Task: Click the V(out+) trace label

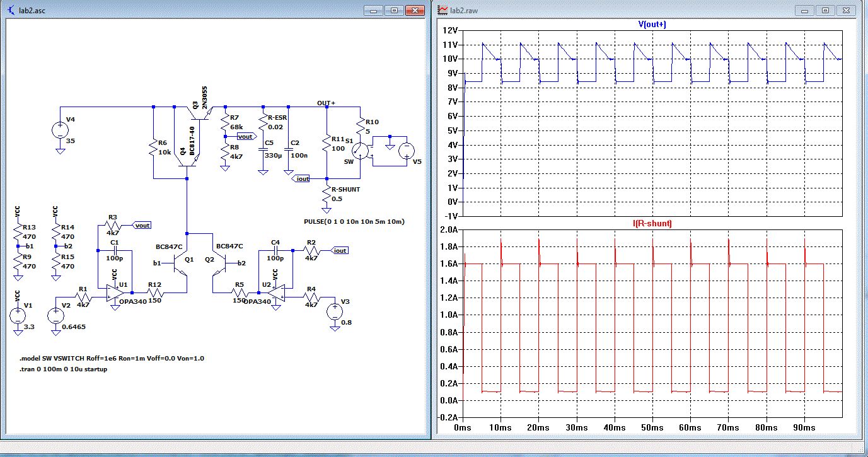Action: point(652,25)
